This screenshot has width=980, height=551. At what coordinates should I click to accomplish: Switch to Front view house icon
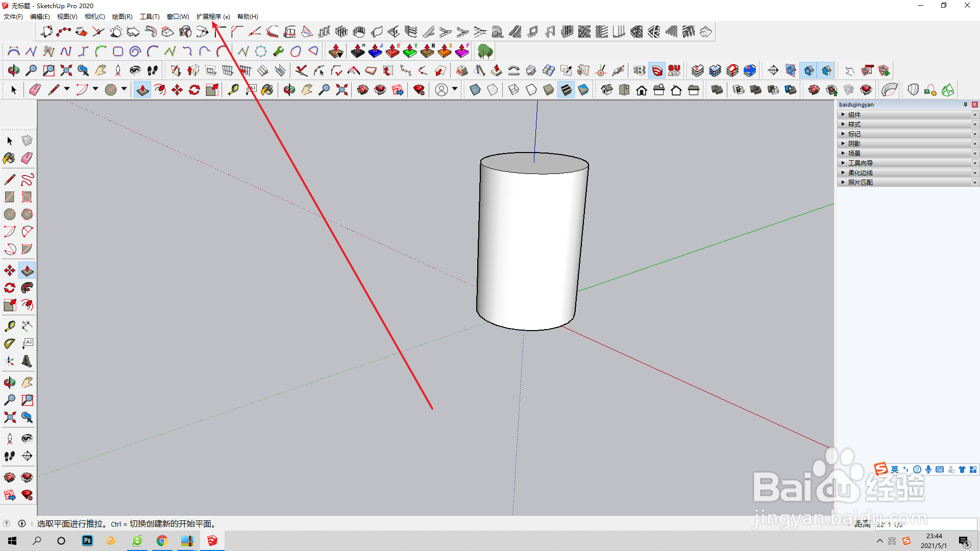point(642,90)
